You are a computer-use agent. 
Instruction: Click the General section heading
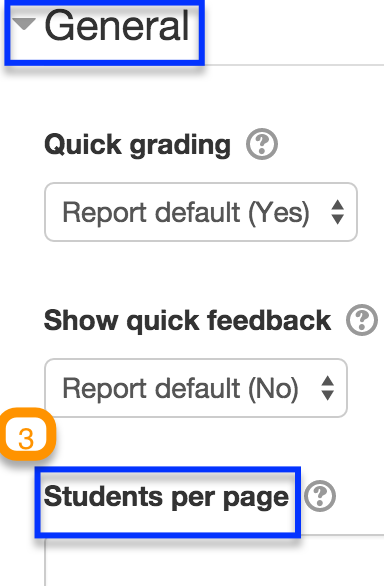117,26
